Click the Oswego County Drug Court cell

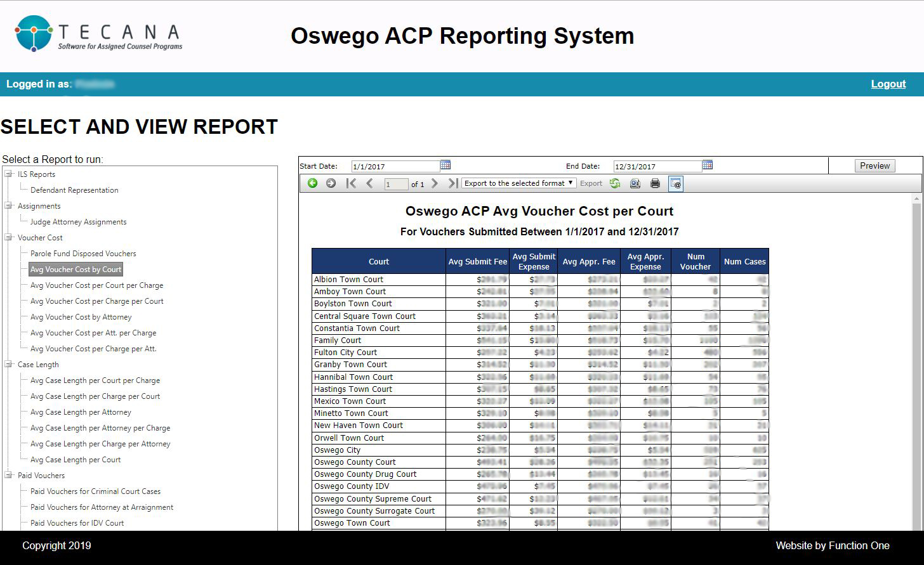point(379,474)
